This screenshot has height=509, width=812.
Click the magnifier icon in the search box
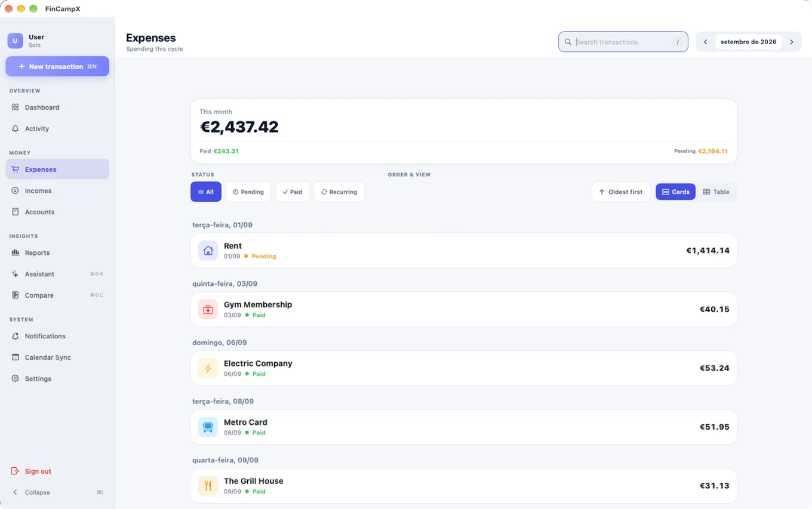pyautogui.click(x=568, y=42)
